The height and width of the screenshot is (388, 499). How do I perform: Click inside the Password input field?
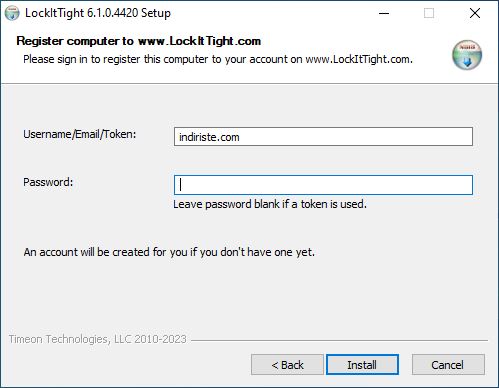click(x=323, y=185)
